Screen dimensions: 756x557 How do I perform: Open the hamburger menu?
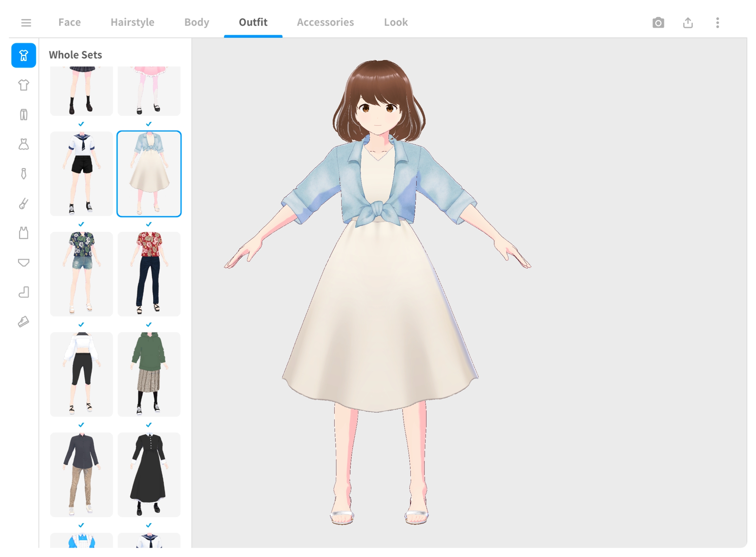[x=26, y=23]
